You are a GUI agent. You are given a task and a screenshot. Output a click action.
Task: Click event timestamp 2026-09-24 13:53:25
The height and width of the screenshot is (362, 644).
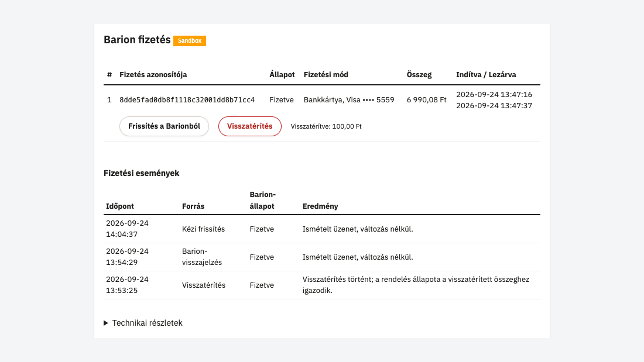pyautogui.click(x=127, y=285)
